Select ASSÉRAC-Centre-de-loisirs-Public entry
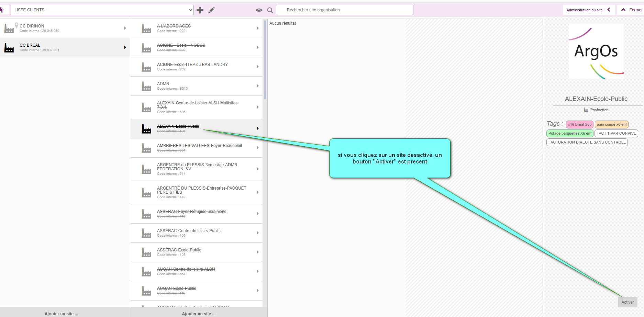Screen dimensions: 644x317 (196, 233)
